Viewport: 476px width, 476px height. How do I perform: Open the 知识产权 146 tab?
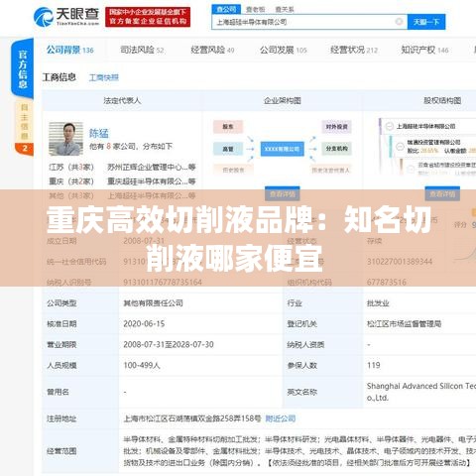424,50
